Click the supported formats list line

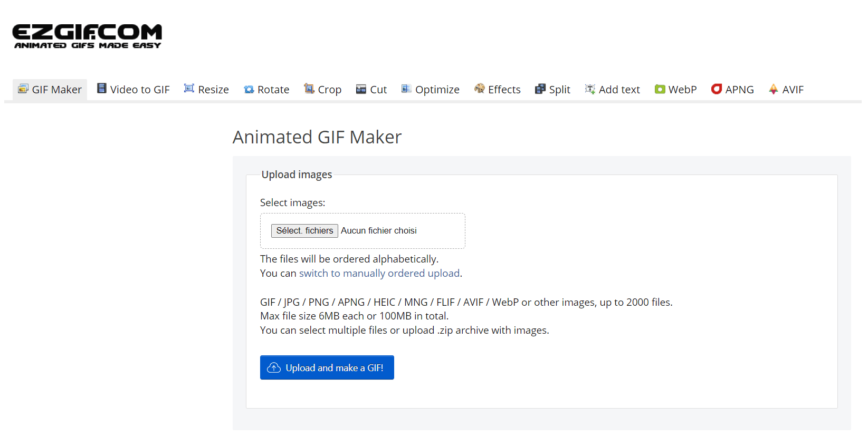click(x=466, y=302)
